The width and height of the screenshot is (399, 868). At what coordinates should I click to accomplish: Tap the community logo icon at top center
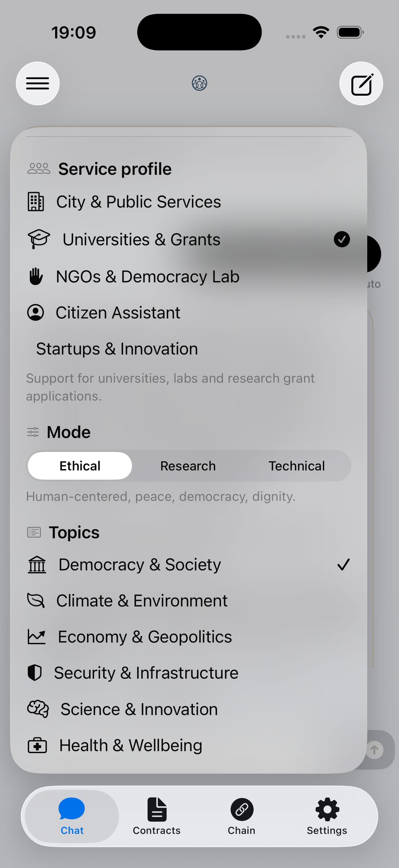(199, 83)
